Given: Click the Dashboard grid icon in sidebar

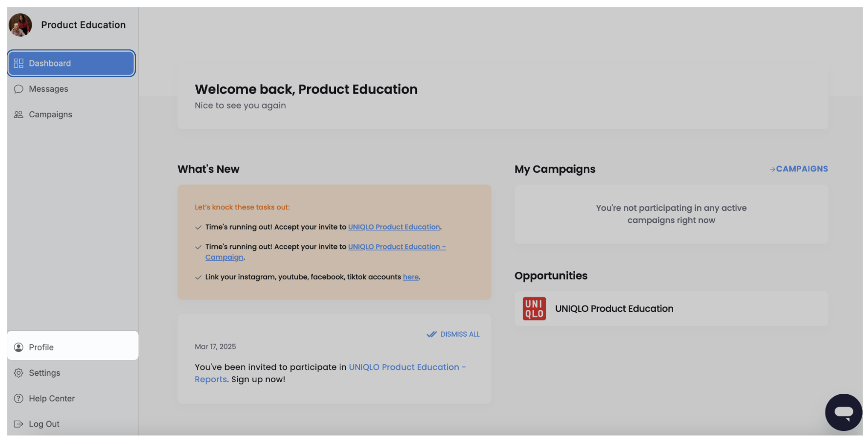Looking at the screenshot, I should point(19,63).
